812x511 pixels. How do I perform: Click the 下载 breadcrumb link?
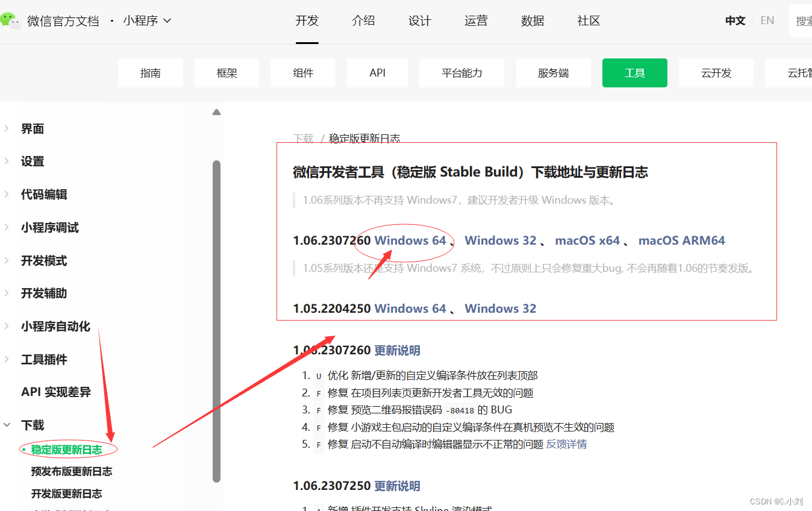pos(304,139)
